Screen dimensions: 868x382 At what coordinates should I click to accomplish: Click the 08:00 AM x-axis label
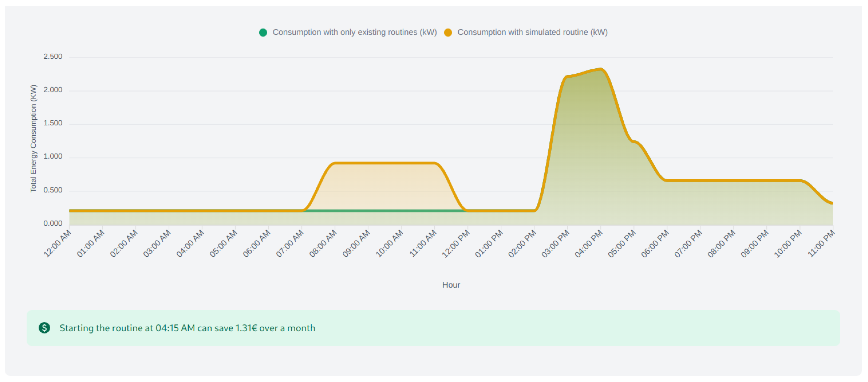click(x=323, y=243)
